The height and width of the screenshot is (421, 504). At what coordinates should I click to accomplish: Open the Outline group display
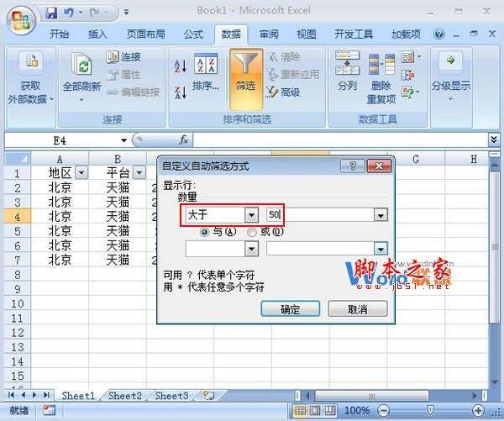(451, 77)
